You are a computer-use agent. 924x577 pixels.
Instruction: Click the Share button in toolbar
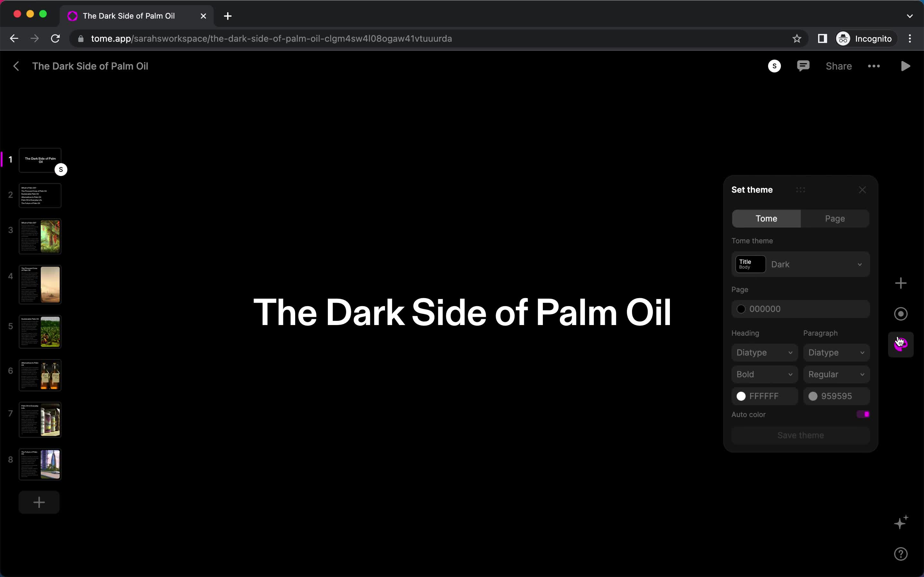(839, 66)
